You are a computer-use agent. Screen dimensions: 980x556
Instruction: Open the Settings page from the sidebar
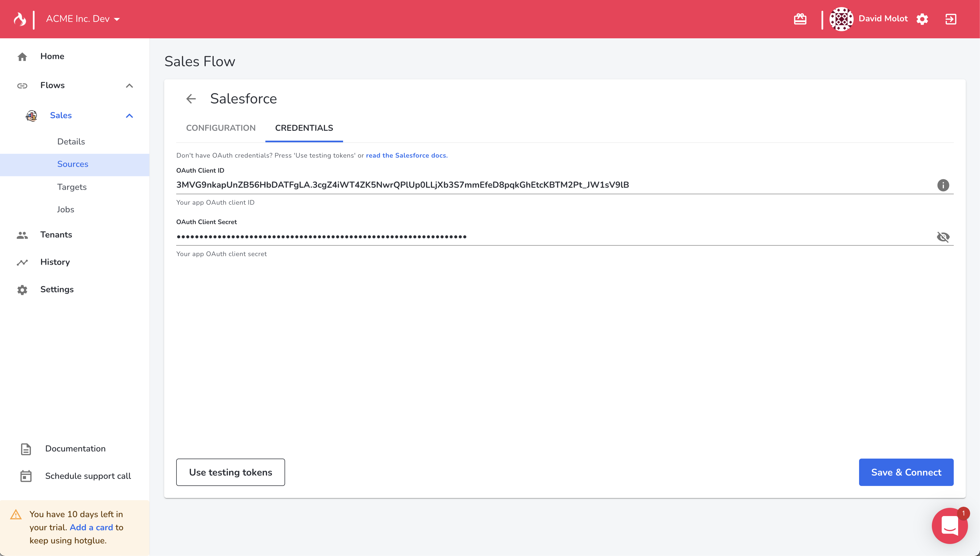click(x=57, y=289)
